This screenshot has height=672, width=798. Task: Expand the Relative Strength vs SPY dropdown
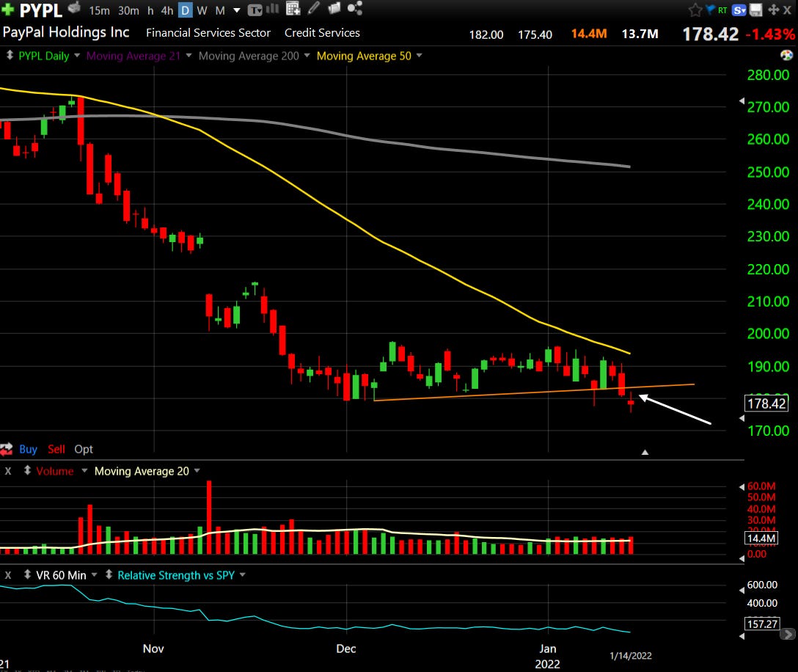click(242, 574)
